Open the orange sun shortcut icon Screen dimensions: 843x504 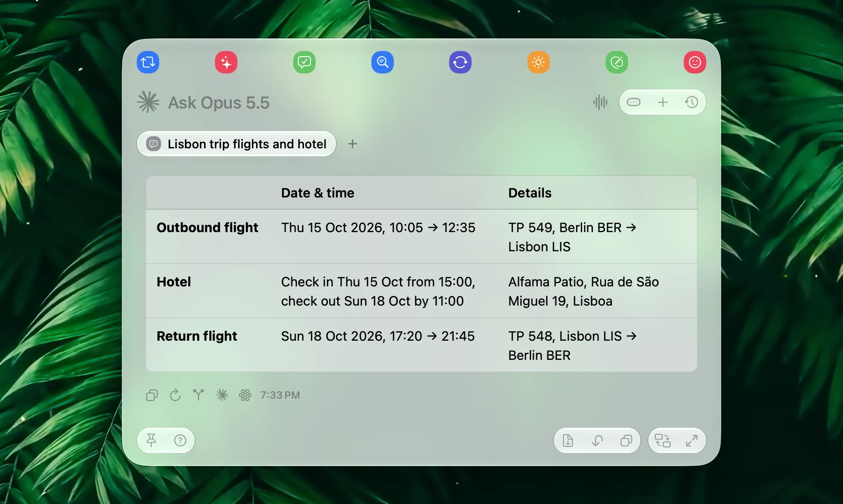pos(539,62)
